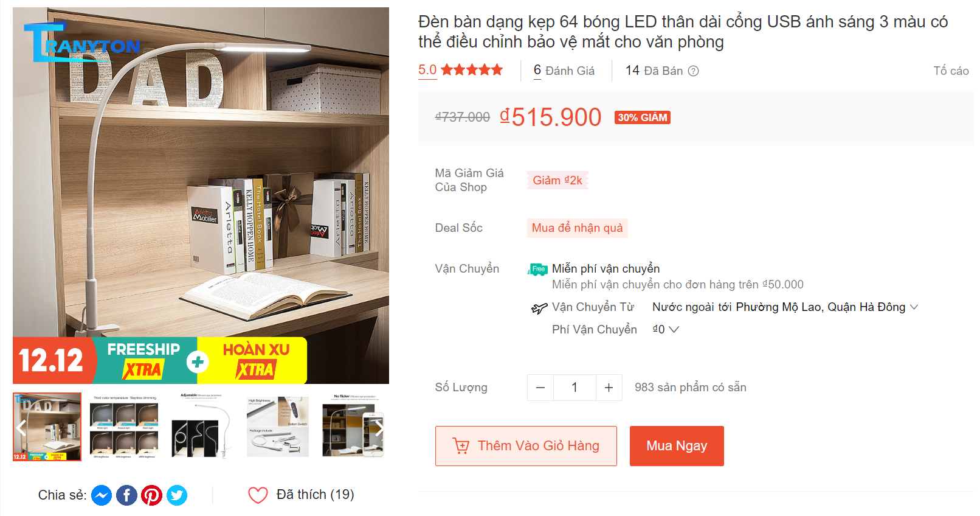Open Mua để nhận quà deal

pyautogui.click(x=577, y=228)
